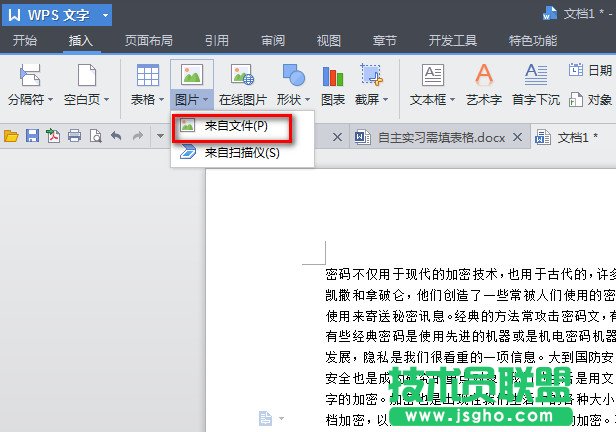Close the partially hidden document tab
Image resolution: width=616 pixels, height=432 pixels.
[x=337, y=137]
